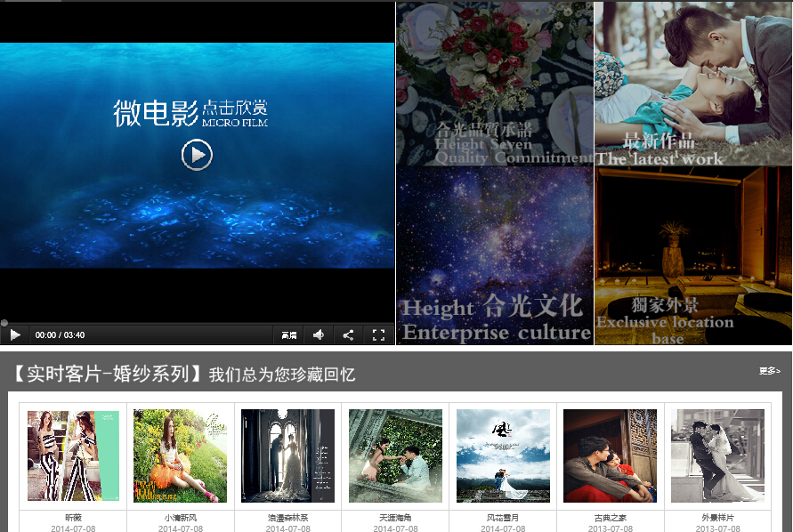View 最新作品 The latest work section
The height and width of the screenshot is (532, 793).
[x=692, y=85]
